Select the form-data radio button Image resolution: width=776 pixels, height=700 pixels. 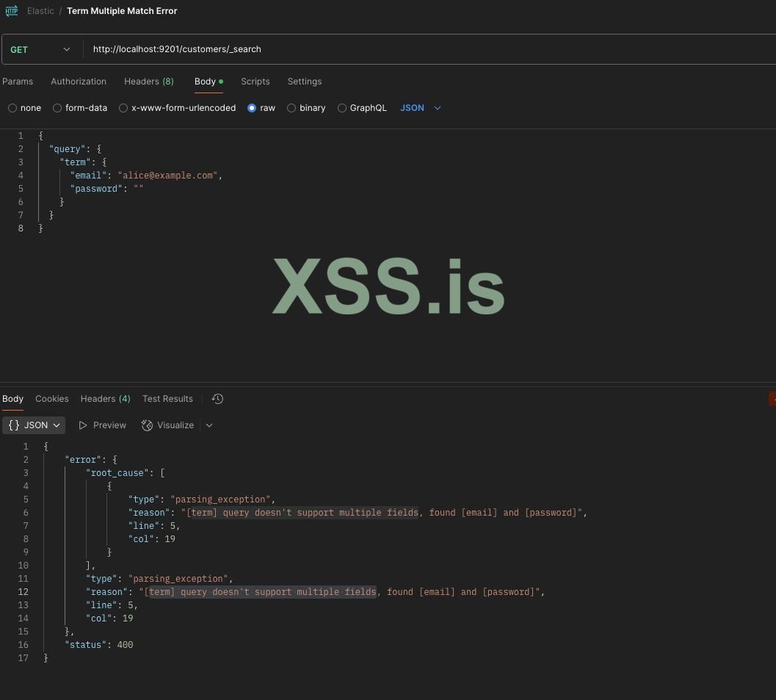[57, 108]
